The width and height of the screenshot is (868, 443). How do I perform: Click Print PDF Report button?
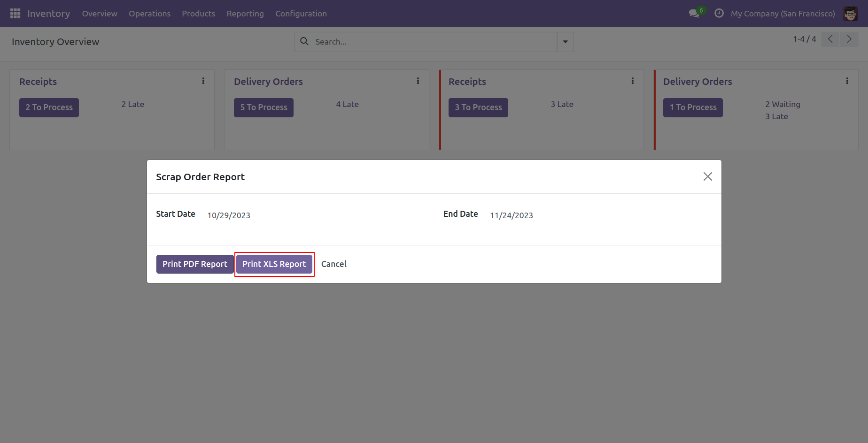tap(195, 264)
